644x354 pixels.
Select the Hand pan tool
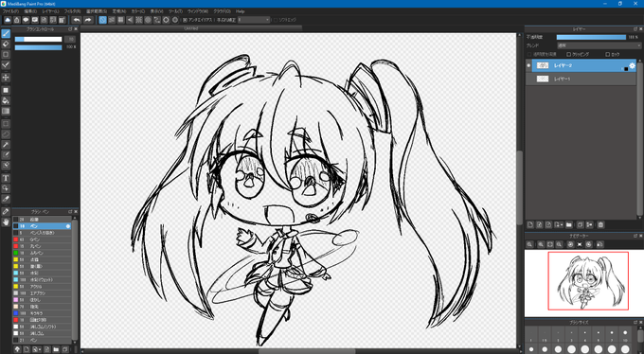(x=6, y=222)
